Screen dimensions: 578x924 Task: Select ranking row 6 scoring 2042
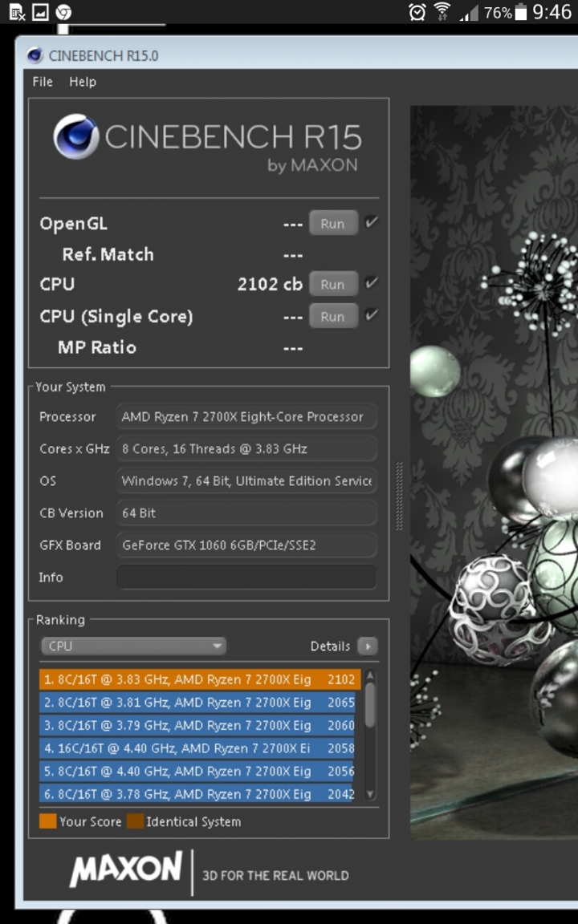197,794
